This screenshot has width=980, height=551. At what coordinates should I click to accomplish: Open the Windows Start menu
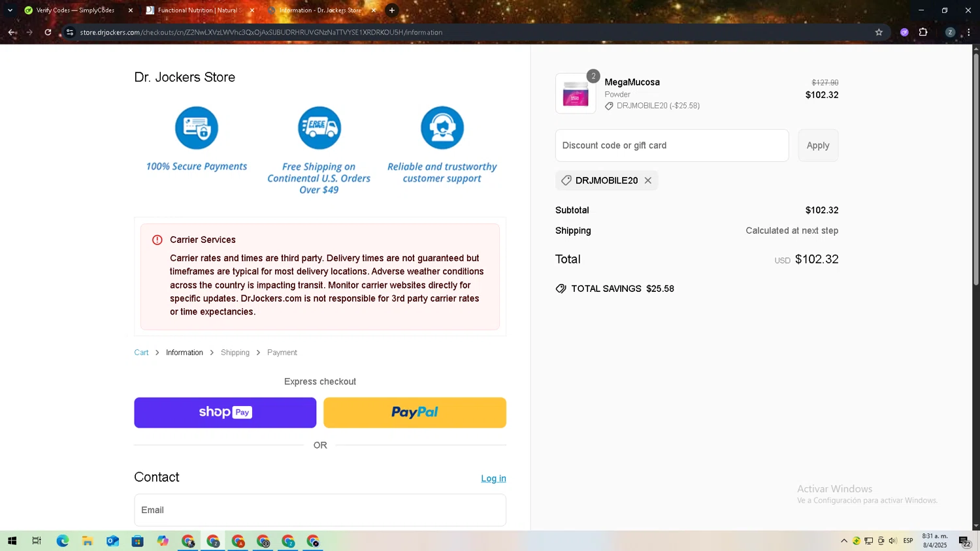tap(12, 541)
